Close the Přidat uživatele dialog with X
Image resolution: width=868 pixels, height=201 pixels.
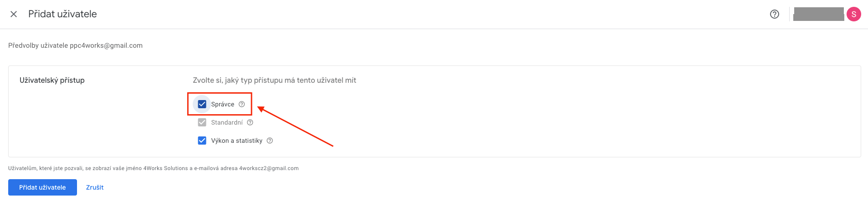pyautogui.click(x=14, y=14)
